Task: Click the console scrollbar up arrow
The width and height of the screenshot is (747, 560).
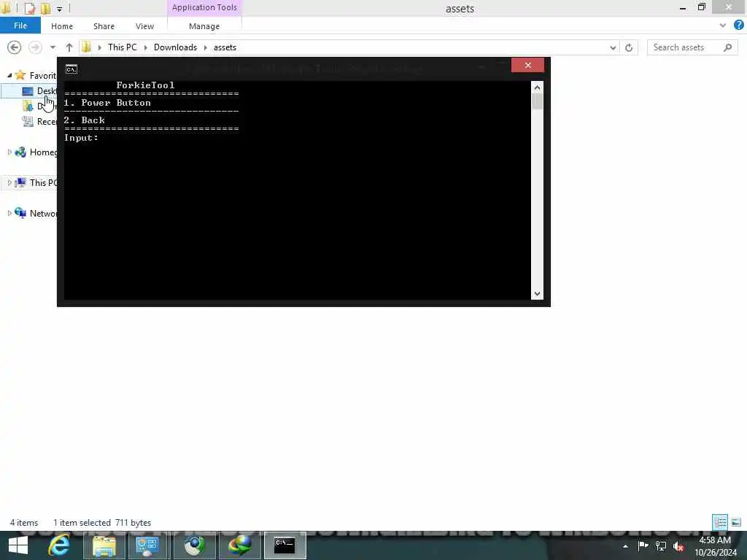Action: tap(537, 87)
